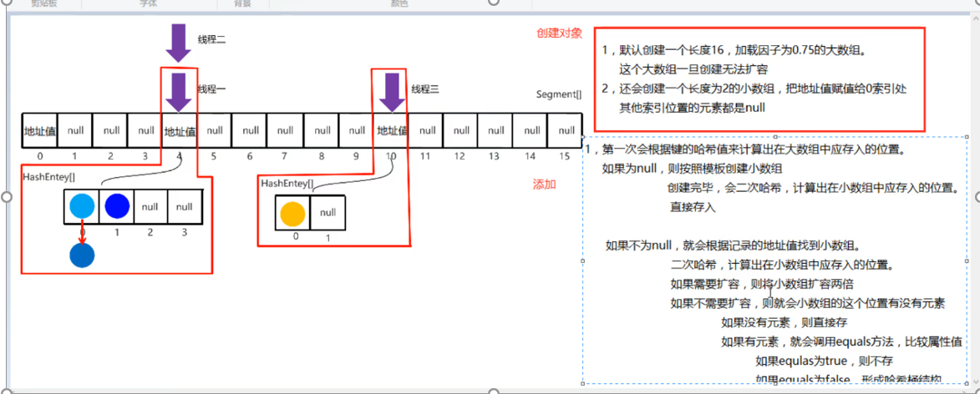Click the null cell at Segment index 13
Image resolution: width=980 pixels, height=394 pixels.
click(x=495, y=131)
